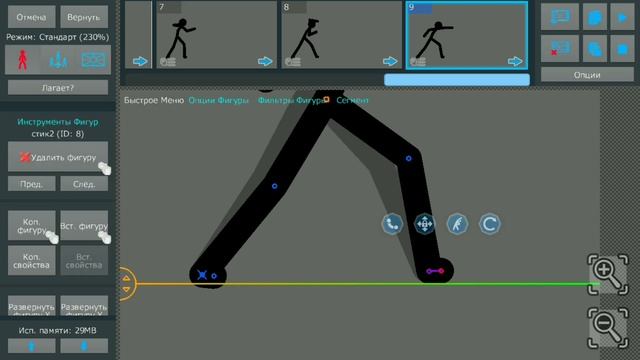The height and width of the screenshot is (360, 640).
Task: Click the orange ground level handle
Action: coord(127,284)
